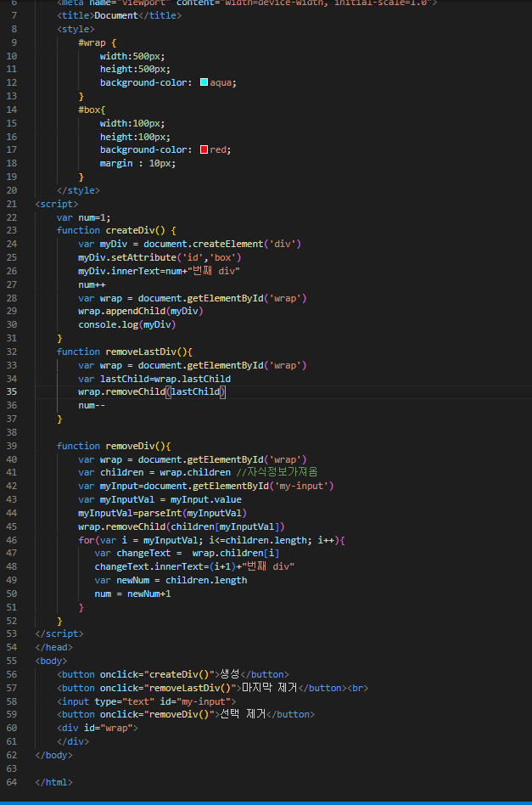
Task: Click 'function createDiv()' definition
Action: (116, 230)
